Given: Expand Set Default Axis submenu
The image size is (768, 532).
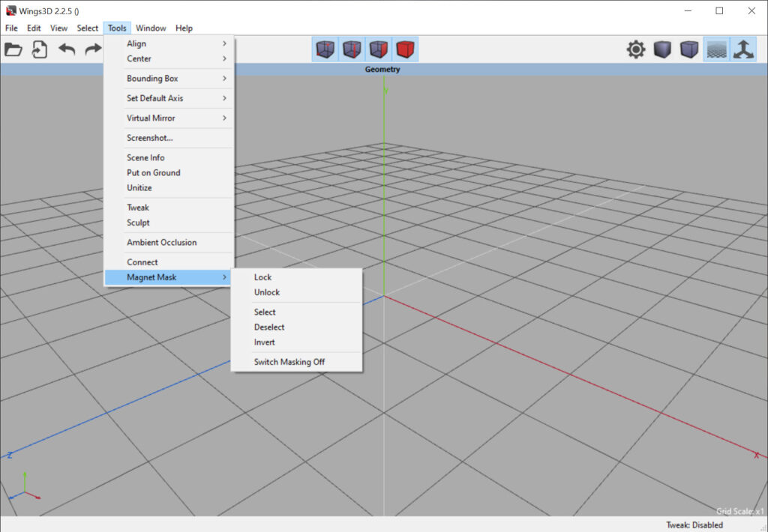Looking at the screenshot, I should tap(169, 98).
